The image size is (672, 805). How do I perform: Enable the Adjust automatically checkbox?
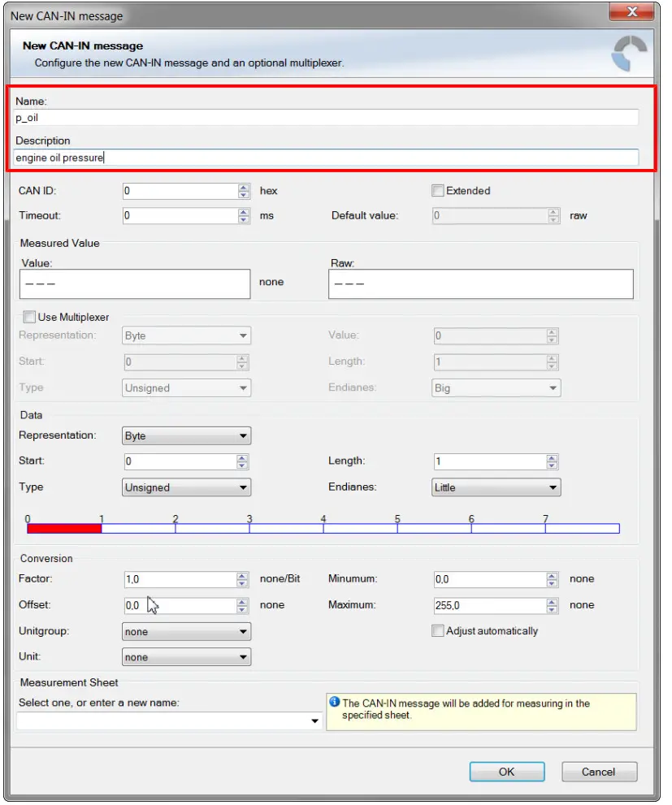click(x=437, y=630)
